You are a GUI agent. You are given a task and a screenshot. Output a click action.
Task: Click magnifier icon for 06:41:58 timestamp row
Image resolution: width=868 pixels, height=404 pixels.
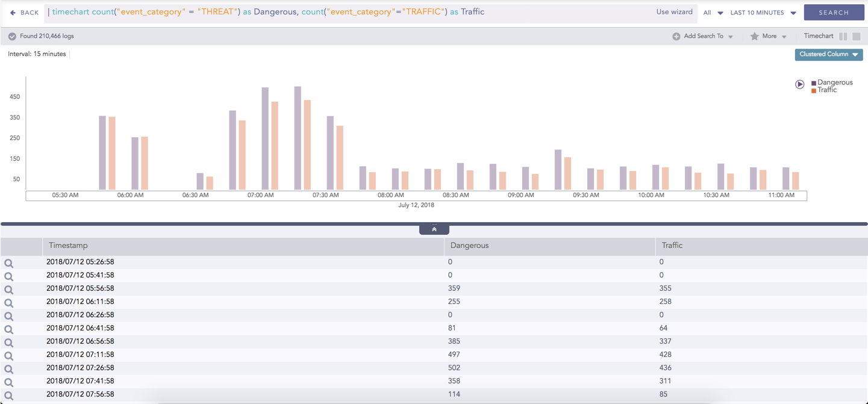tap(8, 329)
